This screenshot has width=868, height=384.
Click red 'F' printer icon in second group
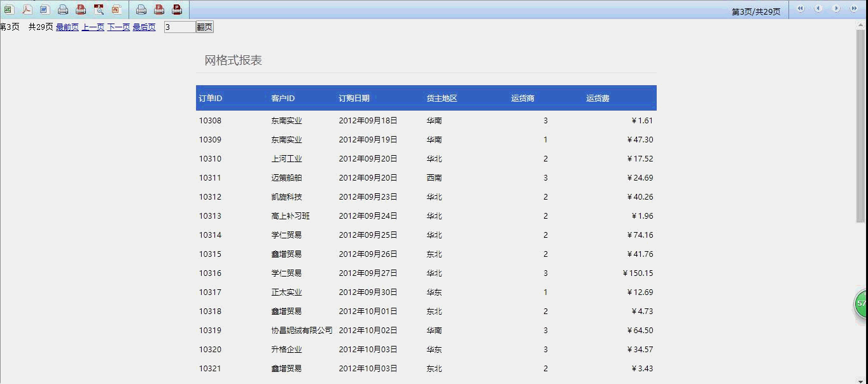coord(159,10)
